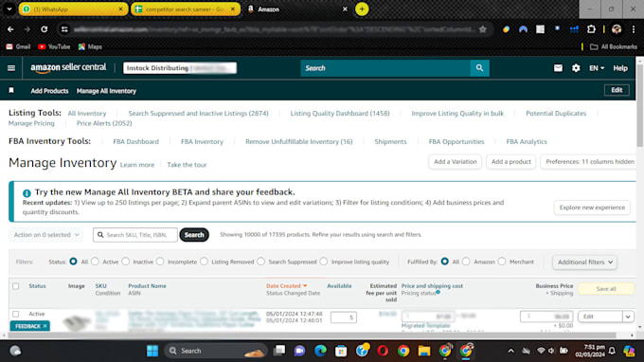Open FBA Dashboard link

(135, 142)
